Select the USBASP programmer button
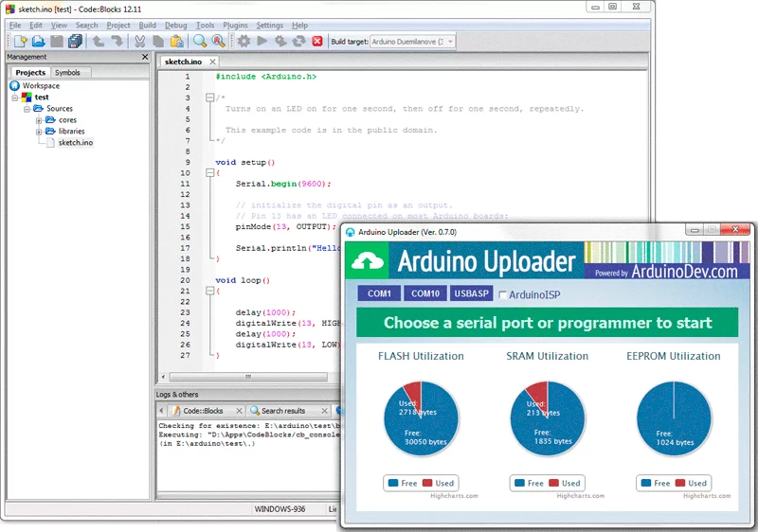The height and width of the screenshot is (532, 758). coord(471,293)
